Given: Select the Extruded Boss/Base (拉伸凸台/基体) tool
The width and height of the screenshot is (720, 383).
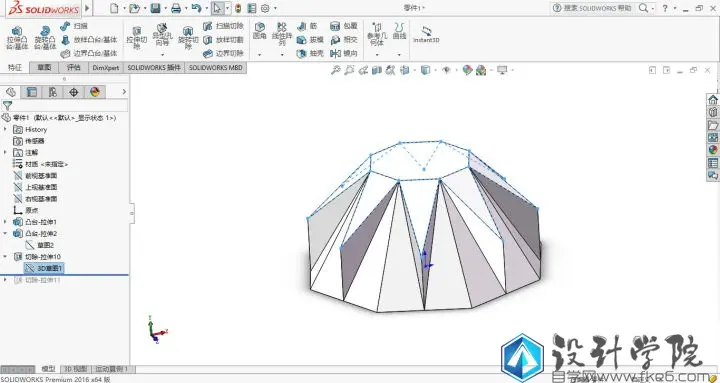Looking at the screenshot, I should [17, 39].
